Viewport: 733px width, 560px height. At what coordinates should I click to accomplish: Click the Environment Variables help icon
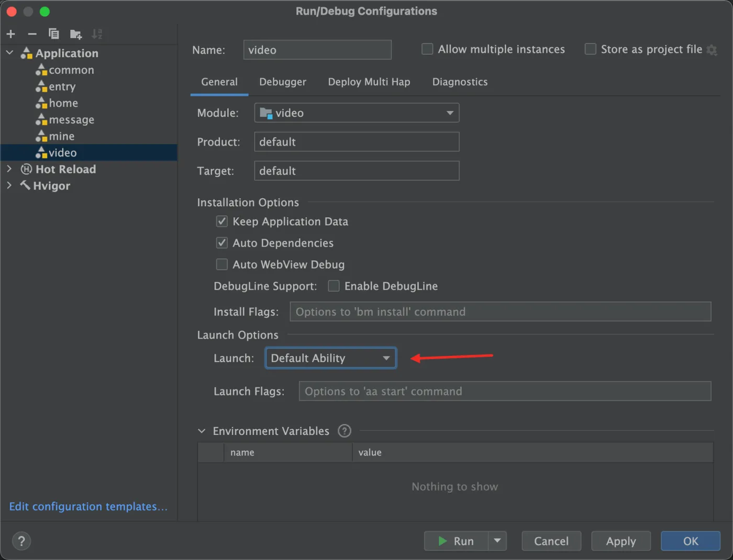(x=345, y=431)
